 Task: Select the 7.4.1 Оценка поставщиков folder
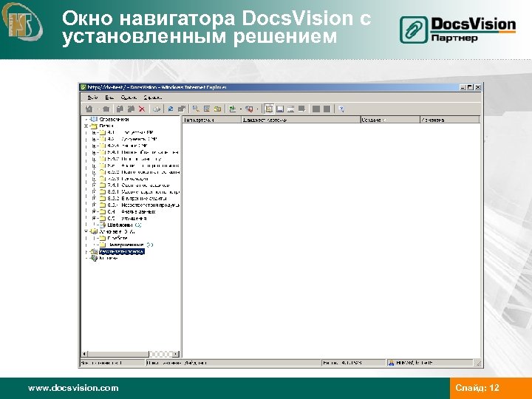click(138, 185)
